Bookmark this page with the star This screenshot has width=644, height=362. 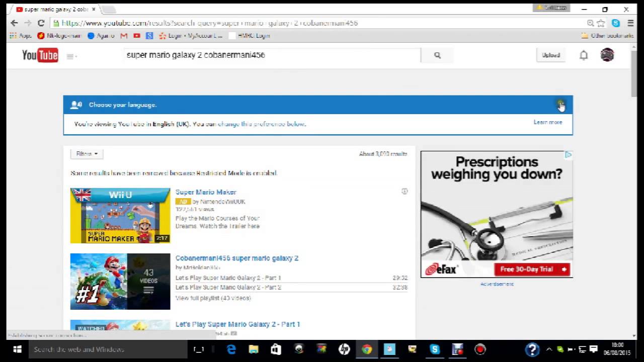(x=601, y=23)
